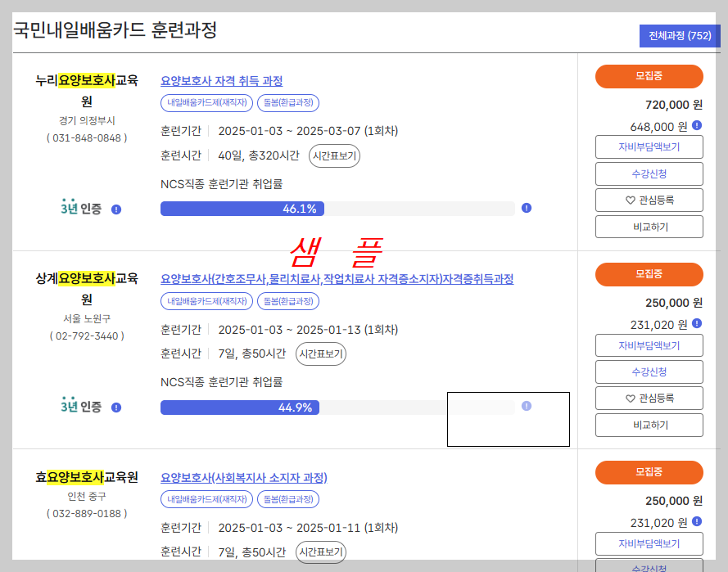Click 비교하기 for 상계요양보호사교육원 course

(x=649, y=425)
